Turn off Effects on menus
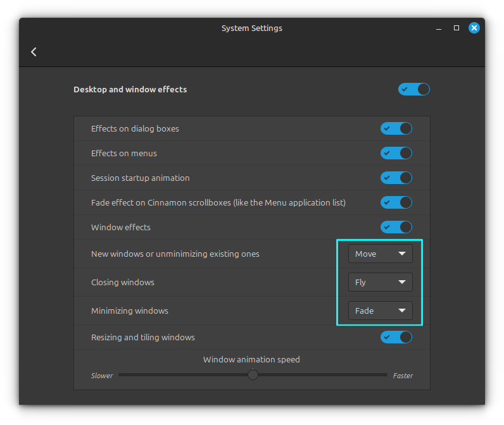Viewport: 504px width, 425px height. point(396,153)
